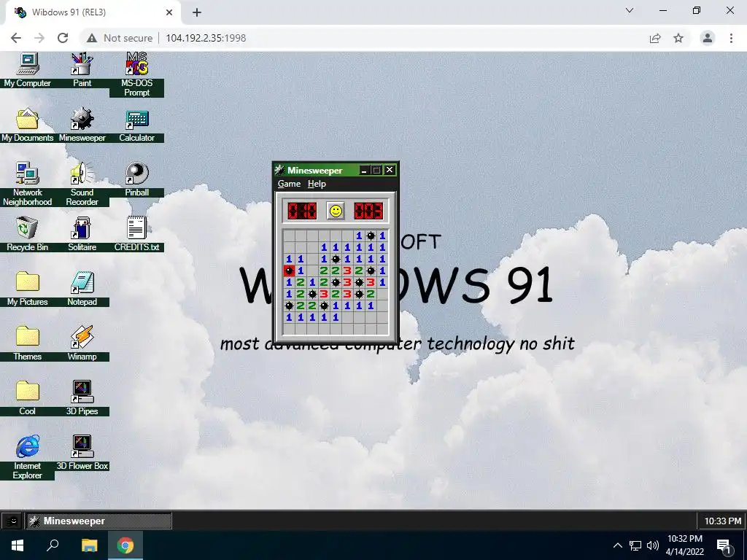Open the network icon in system tray

[x=635, y=545]
